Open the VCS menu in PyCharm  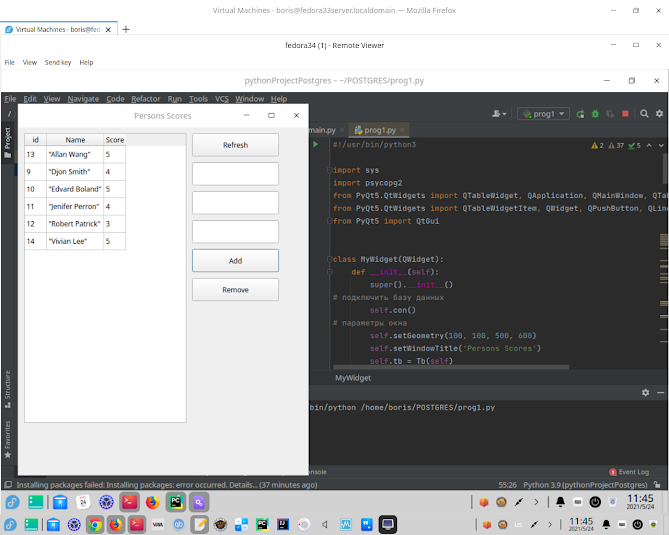(221, 99)
